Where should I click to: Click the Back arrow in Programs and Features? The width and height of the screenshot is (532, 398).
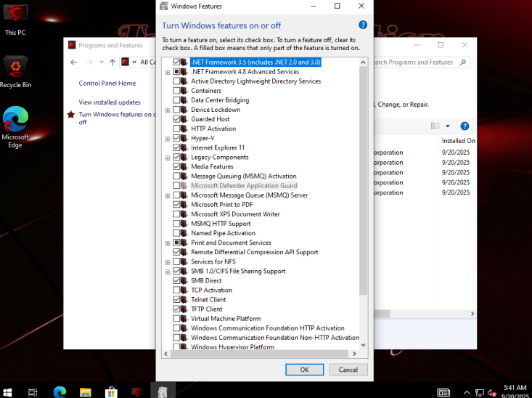pos(73,62)
